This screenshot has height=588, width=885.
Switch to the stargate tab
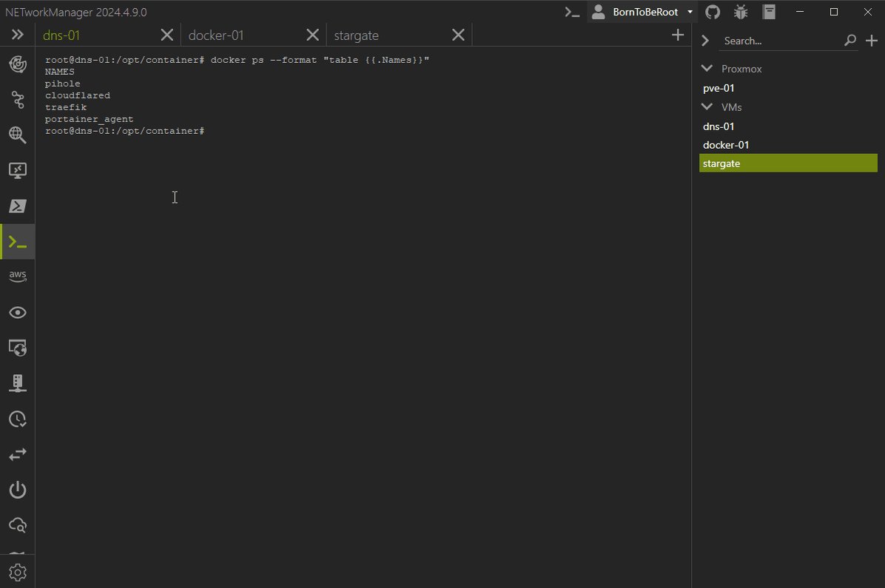(356, 35)
